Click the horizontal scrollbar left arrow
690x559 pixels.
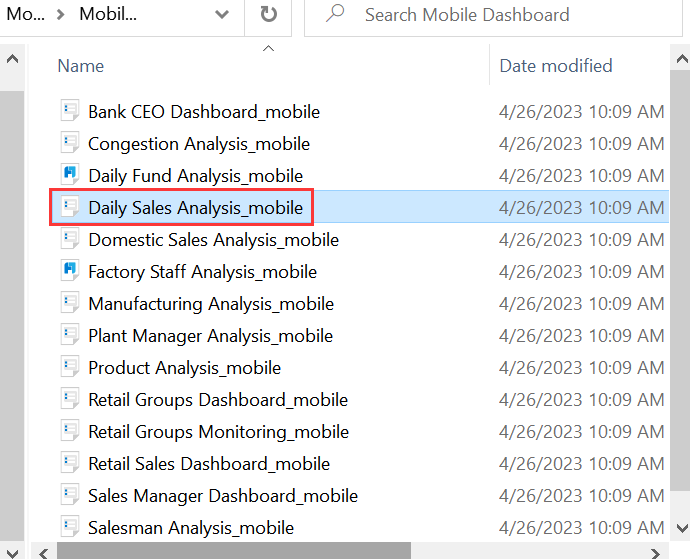[x=44, y=552]
